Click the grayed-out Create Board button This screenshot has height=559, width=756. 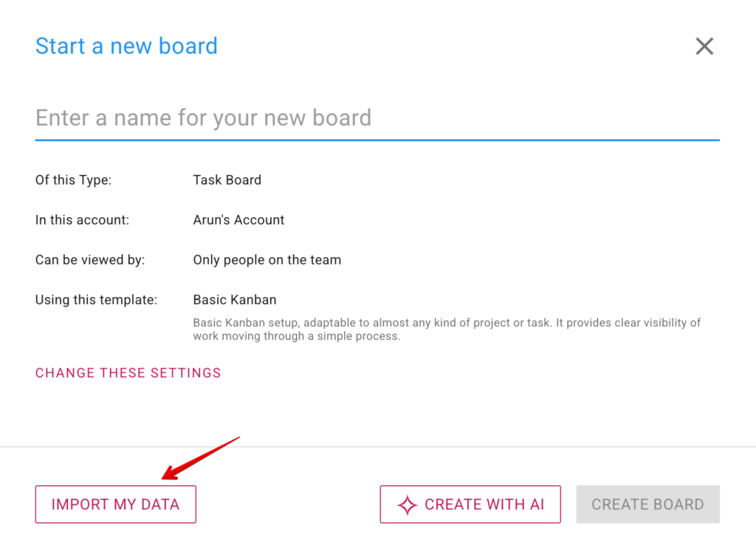(647, 504)
